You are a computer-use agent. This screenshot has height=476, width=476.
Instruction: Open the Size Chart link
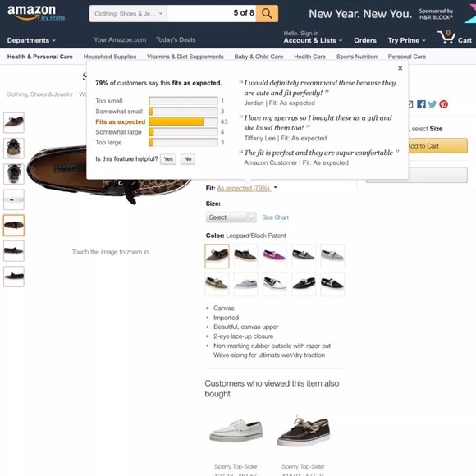[x=275, y=217]
